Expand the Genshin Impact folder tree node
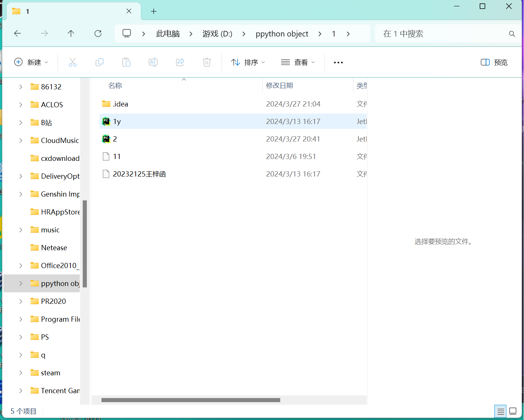 (x=21, y=194)
